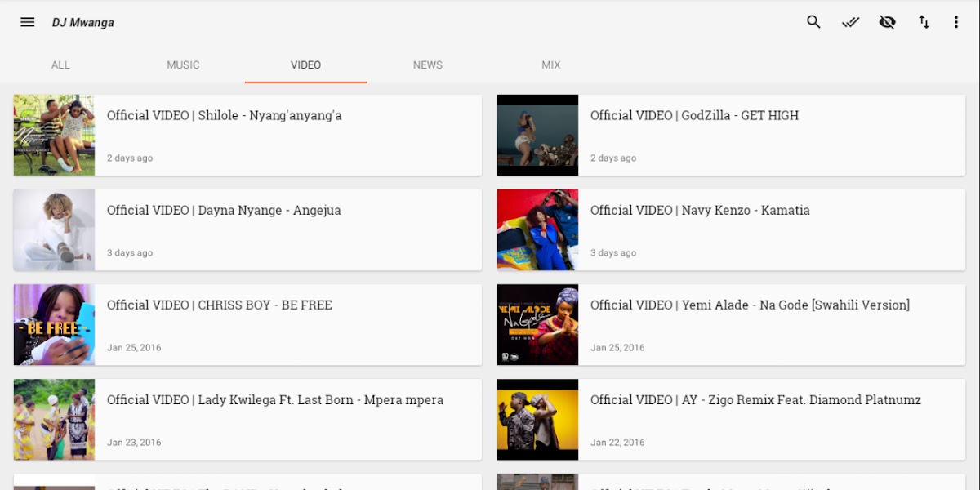Click the DJ Mwanga title
The image size is (980, 490).
(83, 23)
